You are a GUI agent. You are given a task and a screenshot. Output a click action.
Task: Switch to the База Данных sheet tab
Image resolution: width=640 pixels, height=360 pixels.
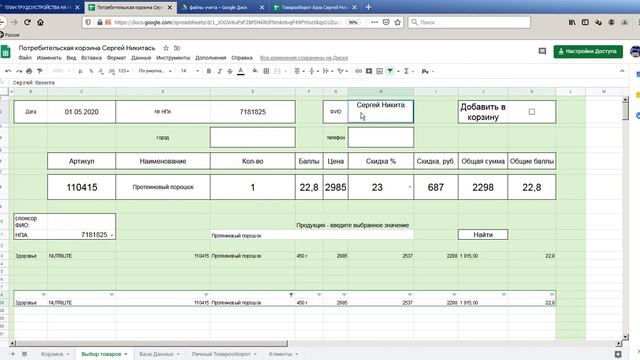pyautogui.click(x=156, y=354)
